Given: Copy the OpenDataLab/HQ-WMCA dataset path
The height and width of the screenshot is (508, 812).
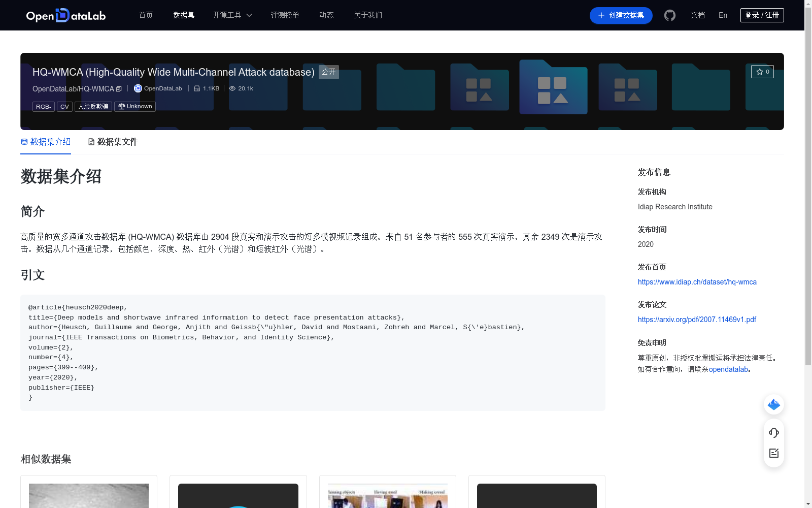Looking at the screenshot, I should tap(119, 89).
